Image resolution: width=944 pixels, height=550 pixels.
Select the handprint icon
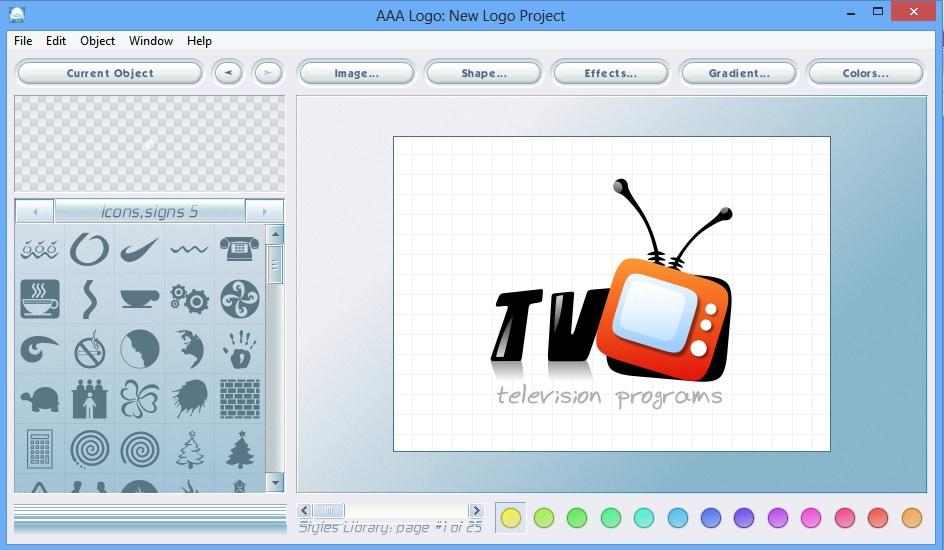coord(239,349)
